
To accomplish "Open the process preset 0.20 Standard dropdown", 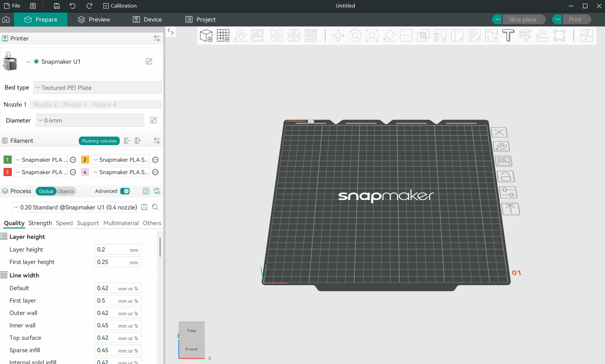I will click(x=75, y=207).
